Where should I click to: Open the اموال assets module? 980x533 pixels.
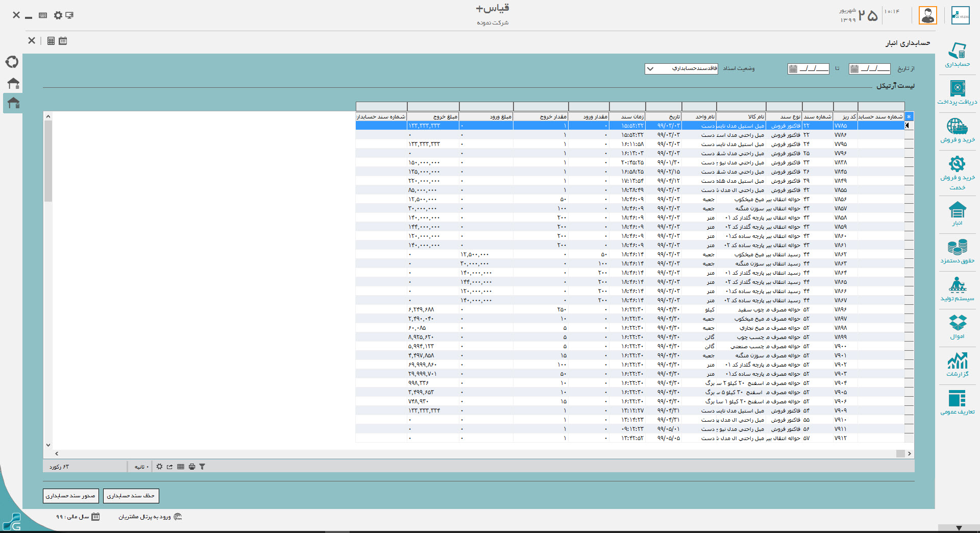point(957,327)
